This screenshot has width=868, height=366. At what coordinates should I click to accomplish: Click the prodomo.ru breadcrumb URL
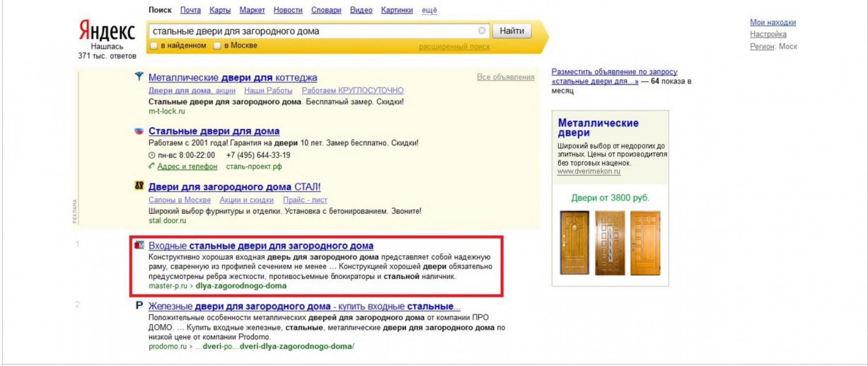(x=251, y=346)
